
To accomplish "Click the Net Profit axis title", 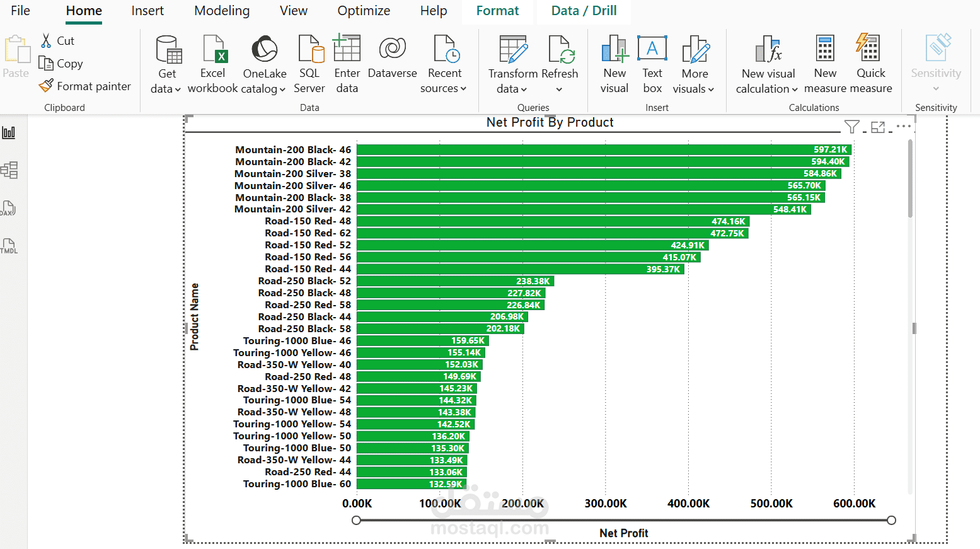I will click(624, 533).
